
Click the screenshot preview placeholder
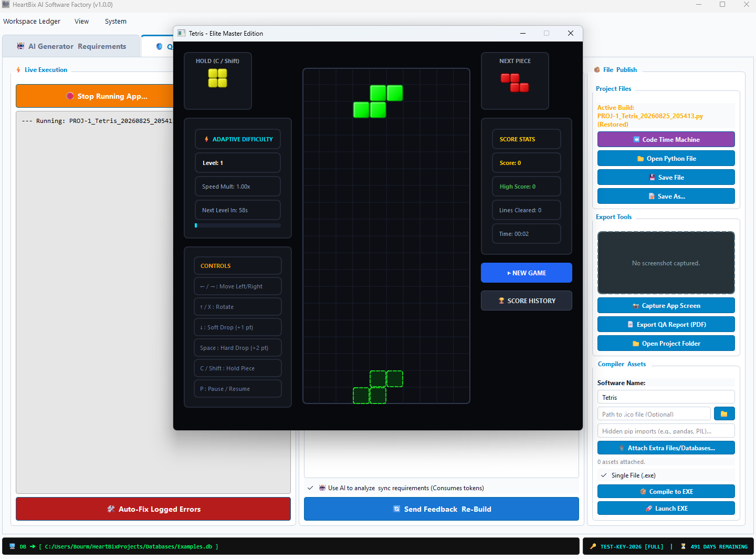point(666,263)
